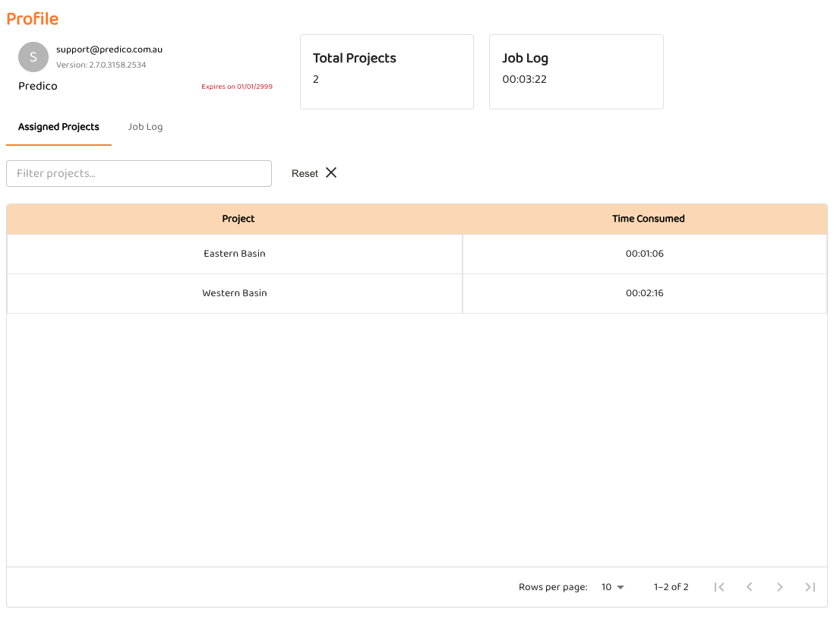Click the support@predico.com.au email text

click(109, 49)
